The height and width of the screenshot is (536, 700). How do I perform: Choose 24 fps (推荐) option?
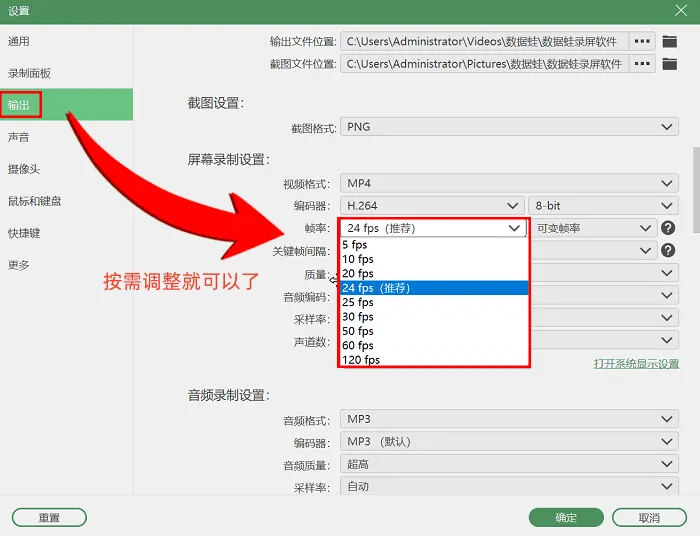point(434,288)
